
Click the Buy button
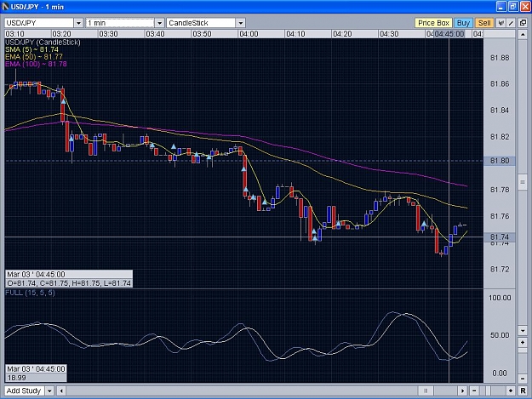(x=463, y=23)
